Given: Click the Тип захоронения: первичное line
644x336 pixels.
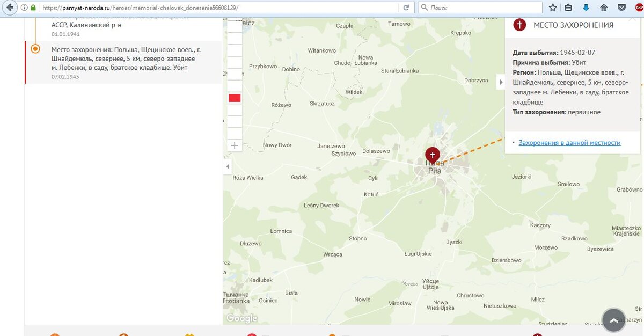Looking at the screenshot, I should [557, 112].
